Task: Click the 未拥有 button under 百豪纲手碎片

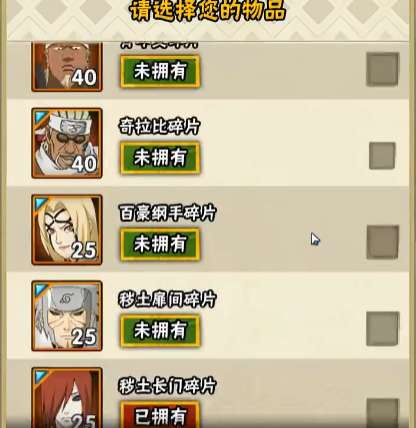Action: 160,244
